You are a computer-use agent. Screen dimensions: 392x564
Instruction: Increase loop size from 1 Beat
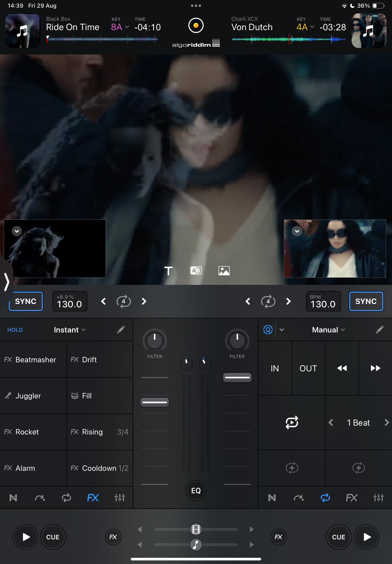[387, 423]
